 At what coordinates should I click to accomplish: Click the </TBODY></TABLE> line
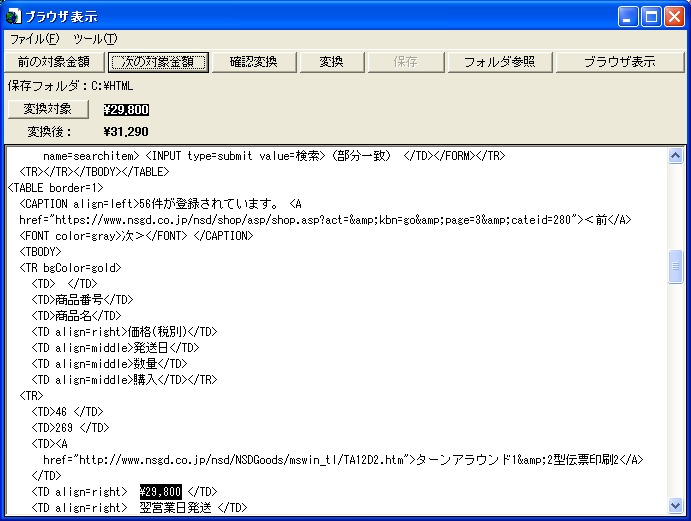point(94,171)
